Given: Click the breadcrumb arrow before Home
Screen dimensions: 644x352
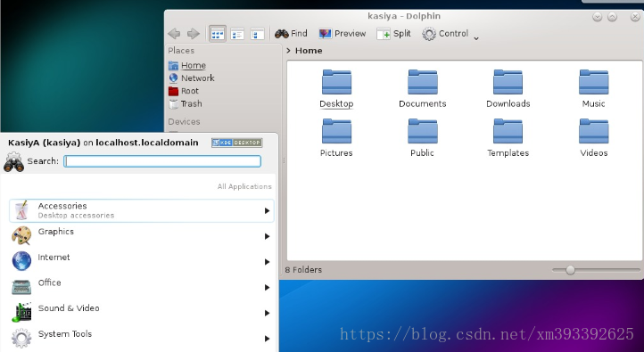Looking at the screenshot, I should [288, 51].
